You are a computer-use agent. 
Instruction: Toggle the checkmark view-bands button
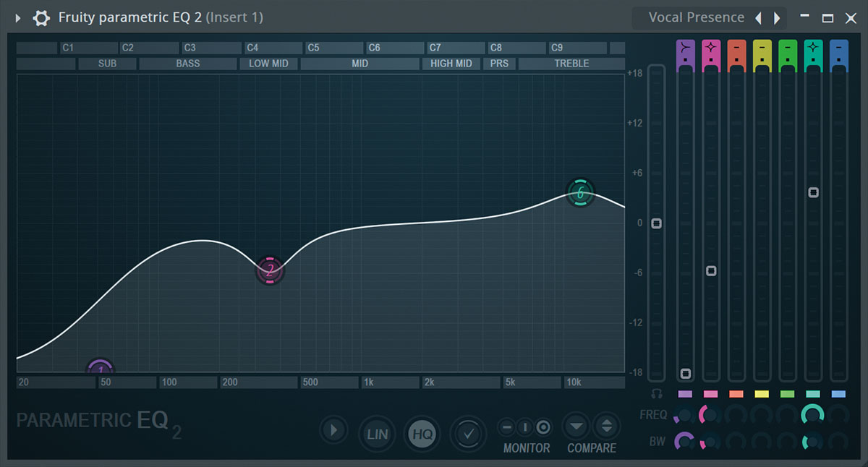[x=469, y=434]
